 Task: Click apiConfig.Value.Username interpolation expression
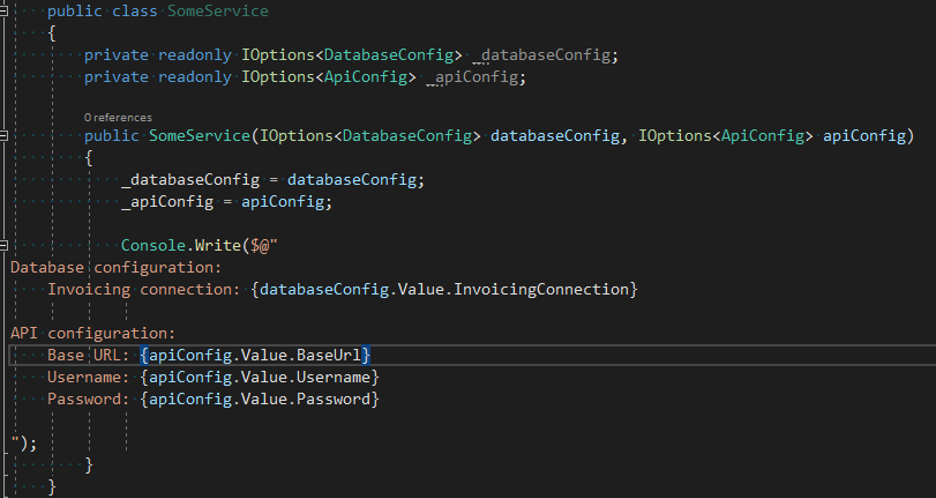[x=260, y=377]
